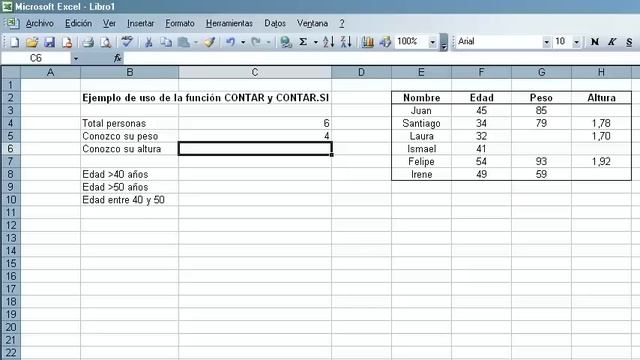Select cell "Edad >40 años"

pyautogui.click(x=129, y=174)
